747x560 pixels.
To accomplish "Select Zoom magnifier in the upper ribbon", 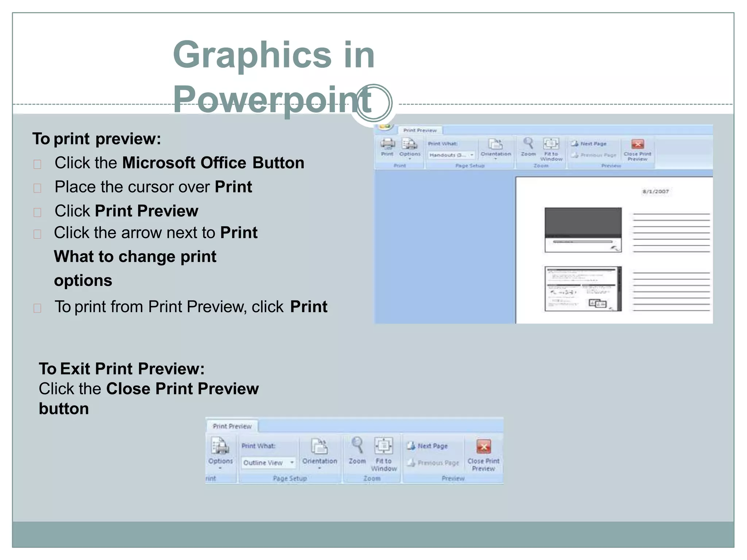I will point(528,147).
